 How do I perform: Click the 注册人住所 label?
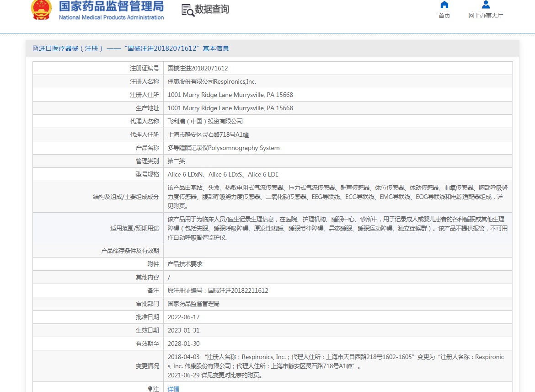(144, 95)
